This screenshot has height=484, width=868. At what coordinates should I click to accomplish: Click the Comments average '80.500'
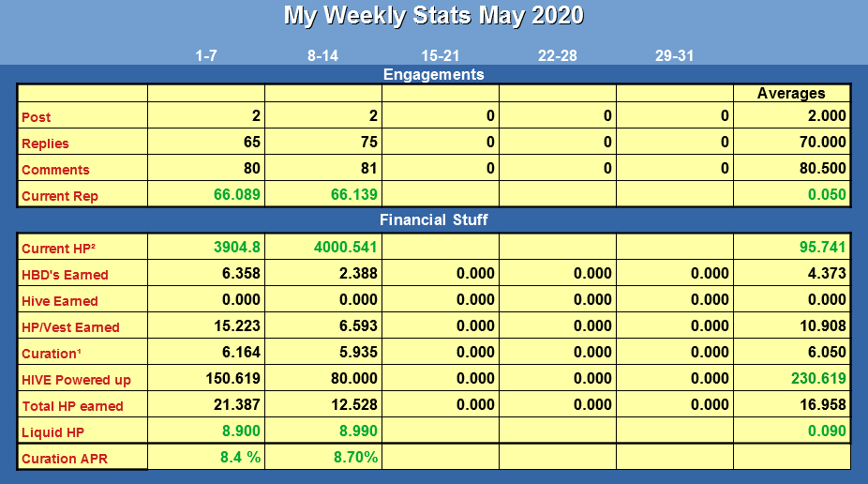click(x=823, y=168)
